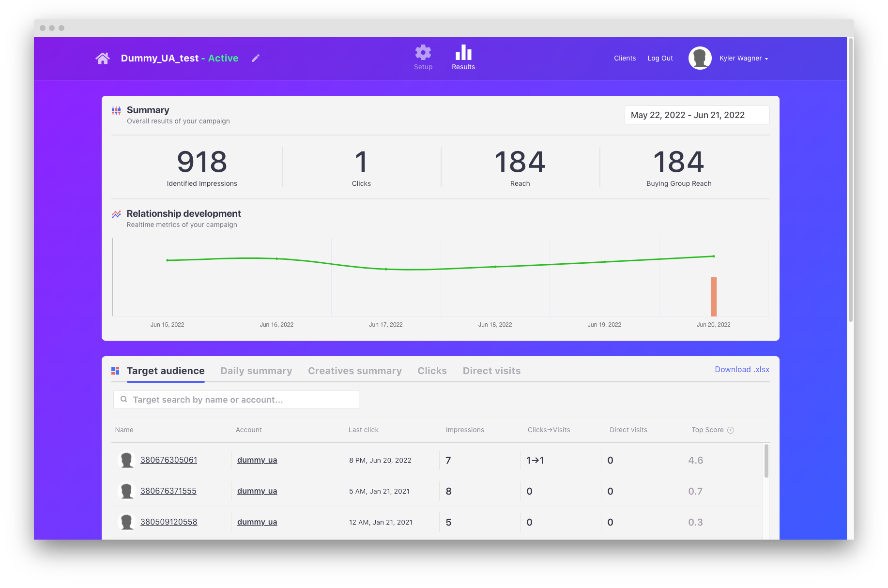Click the Kyler Wagner profile avatar
Image resolution: width=888 pixels, height=588 pixels.
(x=700, y=59)
